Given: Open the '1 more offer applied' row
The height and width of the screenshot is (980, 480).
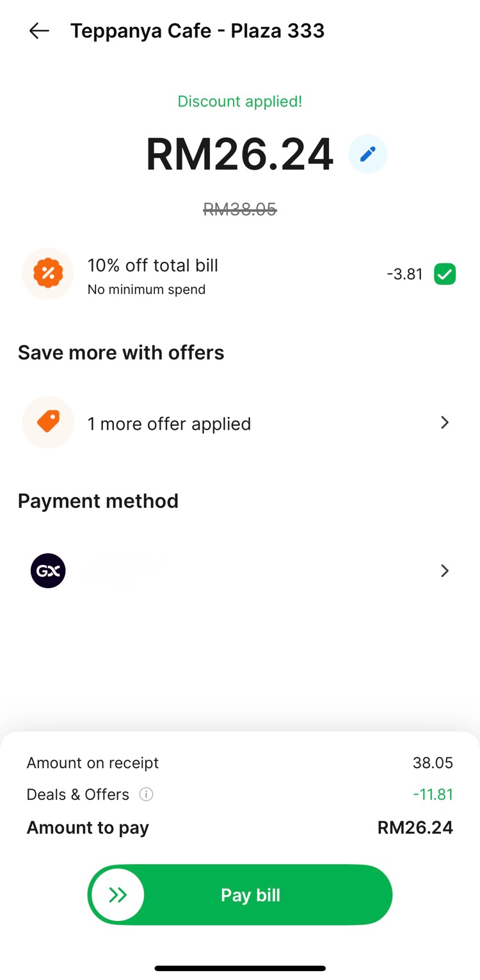Looking at the screenshot, I should (169, 424).
